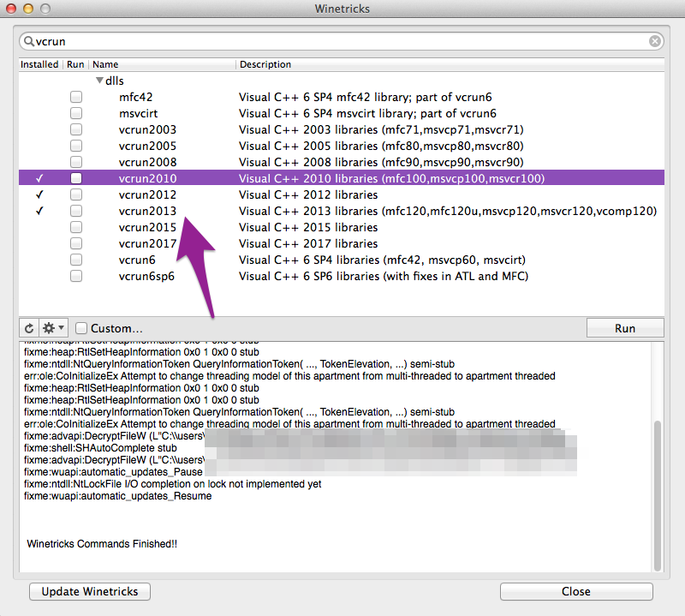This screenshot has width=685, height=616.
Task: Click 'fixme:shell:SHAutoComplete stub' log line
Action: click(100, 448)
